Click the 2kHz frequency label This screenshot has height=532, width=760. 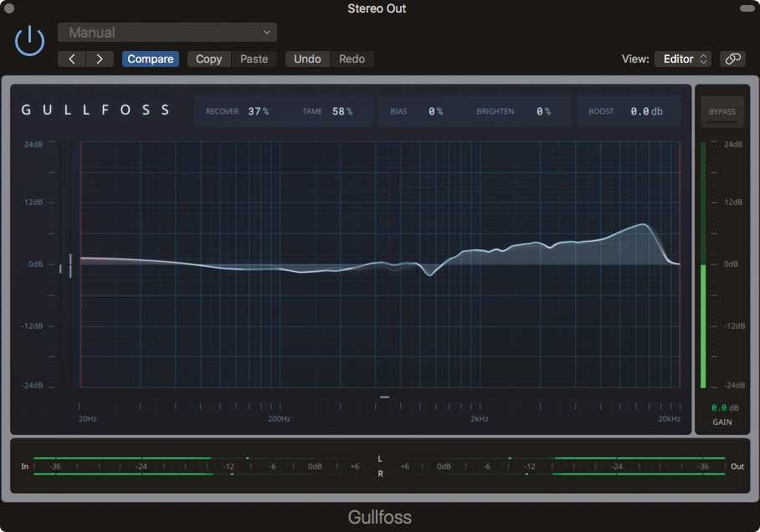480,418
